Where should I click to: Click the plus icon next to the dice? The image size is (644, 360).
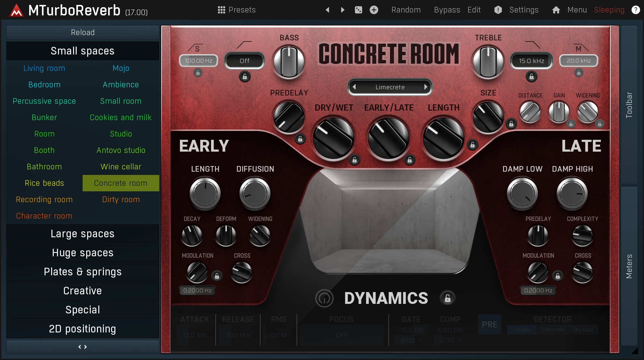pos(374,10)
